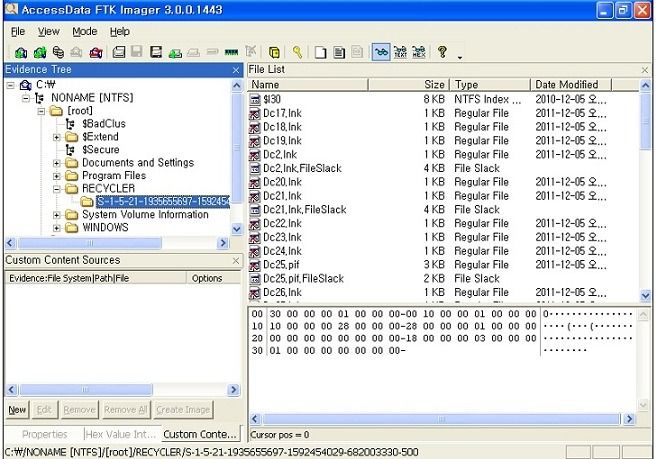Open the Image Mounting toolbar icon
The height and width of the screenshot is (459, 657).
58,52
